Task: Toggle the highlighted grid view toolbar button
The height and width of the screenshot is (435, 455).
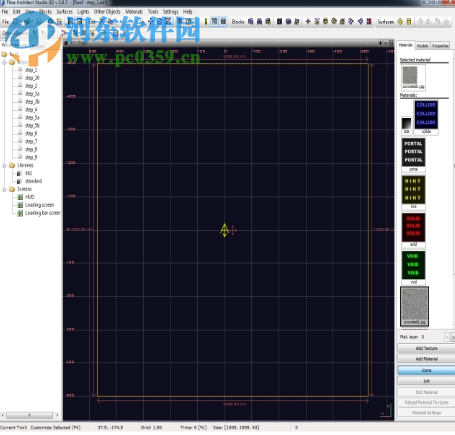Action: (x=214, y=22)
